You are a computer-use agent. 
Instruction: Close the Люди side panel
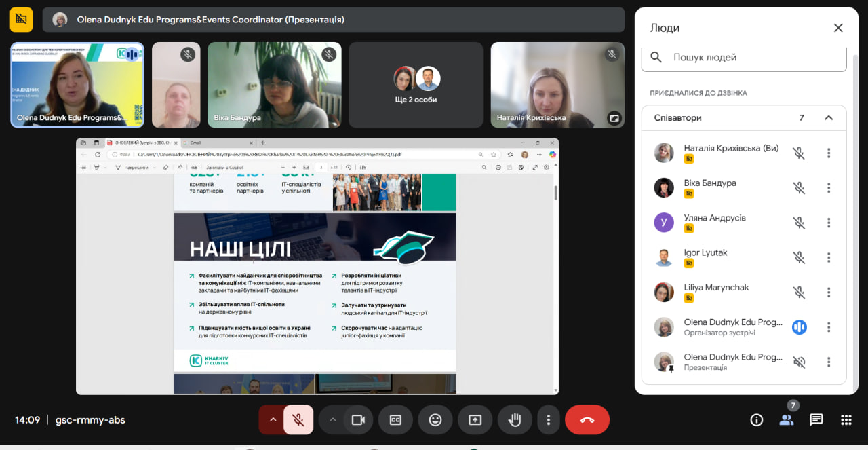(x=838, y=28)
